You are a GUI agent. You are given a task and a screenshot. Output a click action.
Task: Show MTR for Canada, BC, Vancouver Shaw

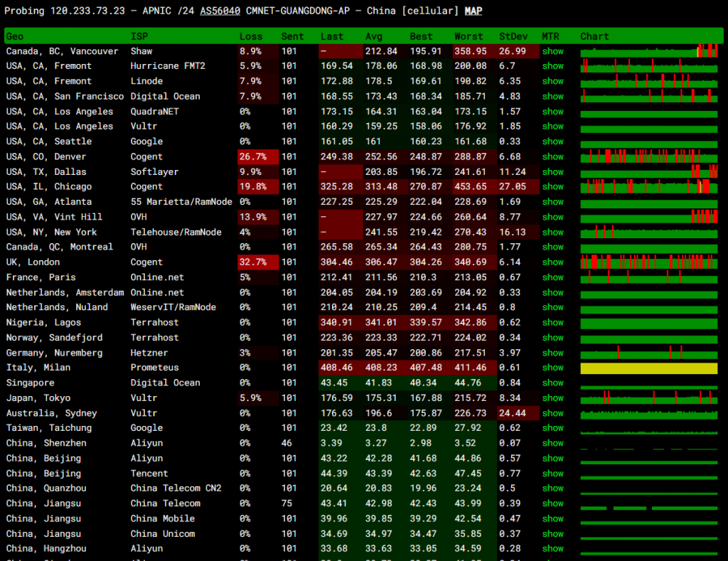click(x=552, y=51)
